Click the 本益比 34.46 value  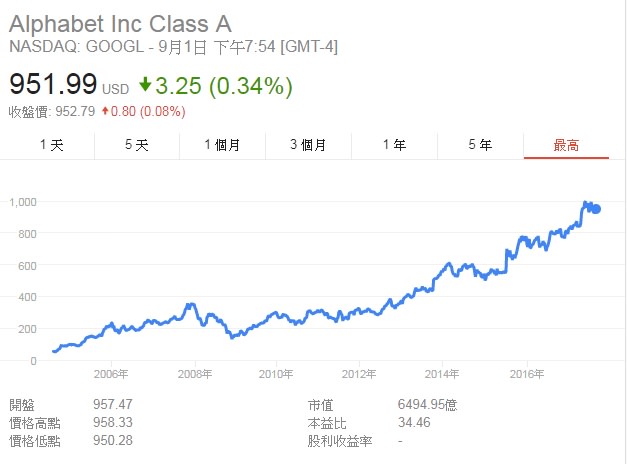click(414, 422)
